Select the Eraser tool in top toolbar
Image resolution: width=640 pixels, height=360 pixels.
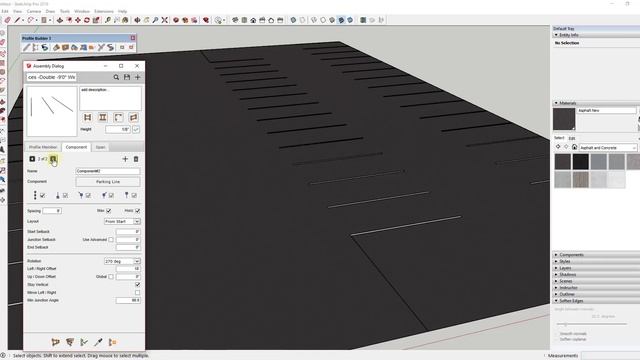(7, 20)
